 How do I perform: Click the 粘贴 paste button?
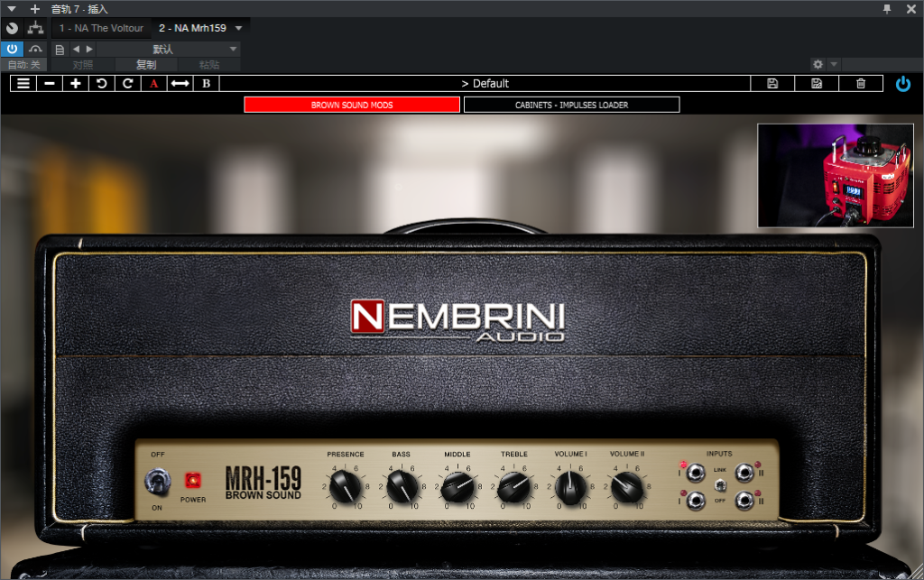[x=209, y=65]
